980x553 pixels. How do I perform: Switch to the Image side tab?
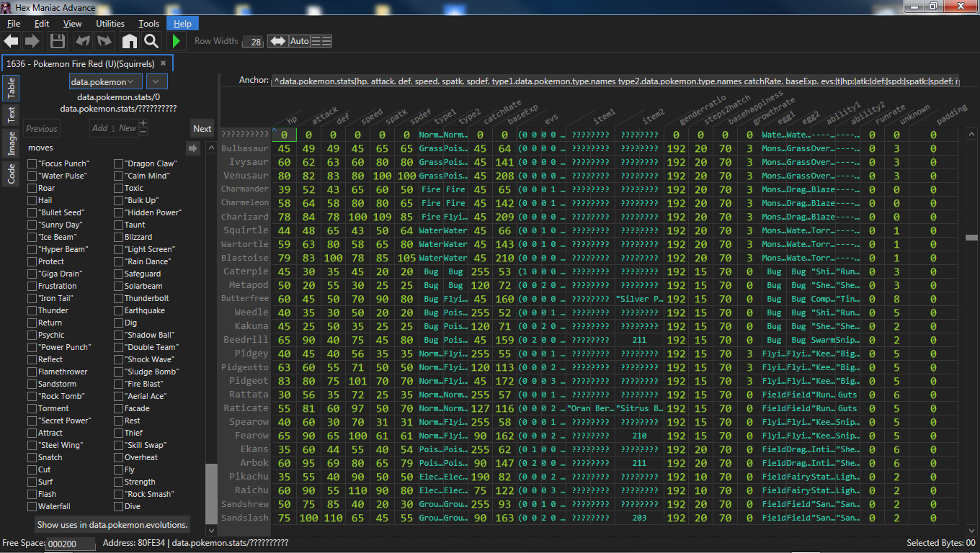click(12, 143)
